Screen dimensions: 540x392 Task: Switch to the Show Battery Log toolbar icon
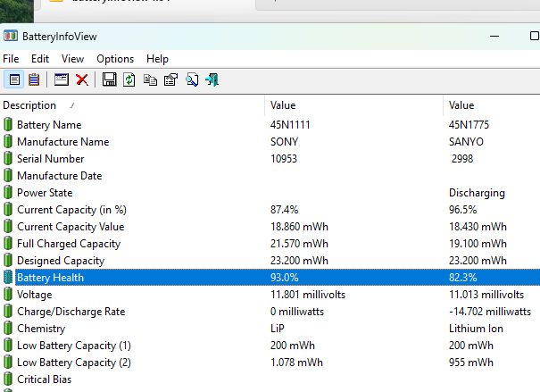[34, 79]
